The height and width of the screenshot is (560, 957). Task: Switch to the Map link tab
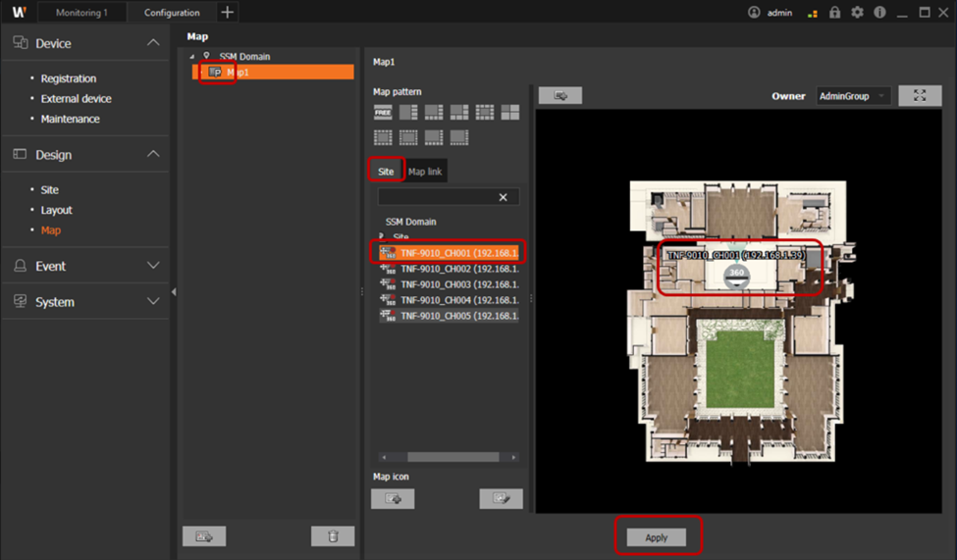coord(425,172)
